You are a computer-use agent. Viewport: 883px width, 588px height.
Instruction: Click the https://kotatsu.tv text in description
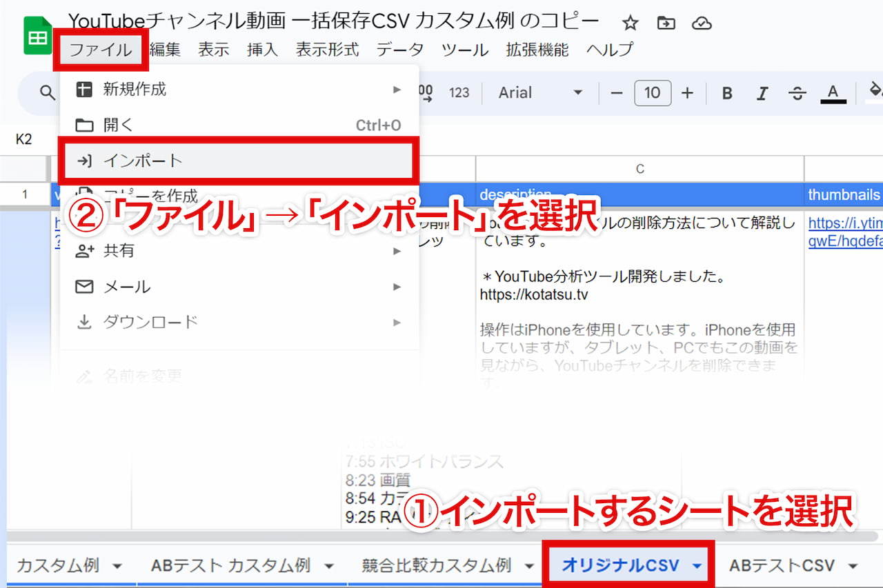click(534, 294)
